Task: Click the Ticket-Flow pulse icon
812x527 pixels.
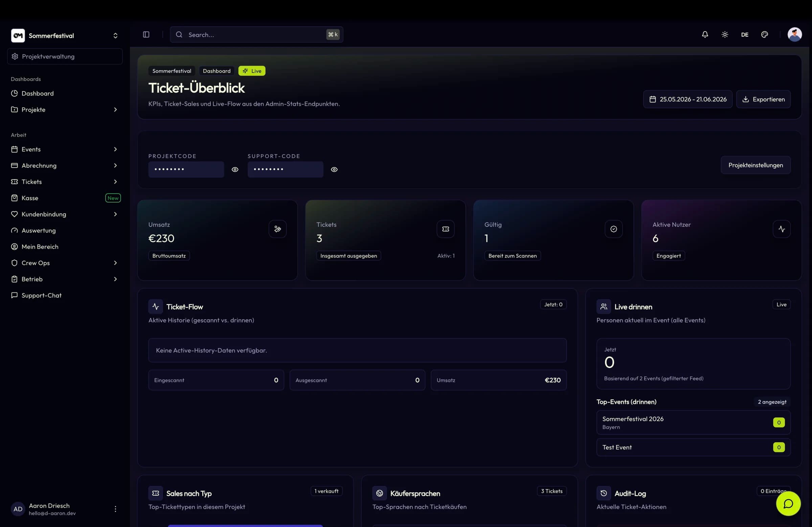Action: point(156,307)
